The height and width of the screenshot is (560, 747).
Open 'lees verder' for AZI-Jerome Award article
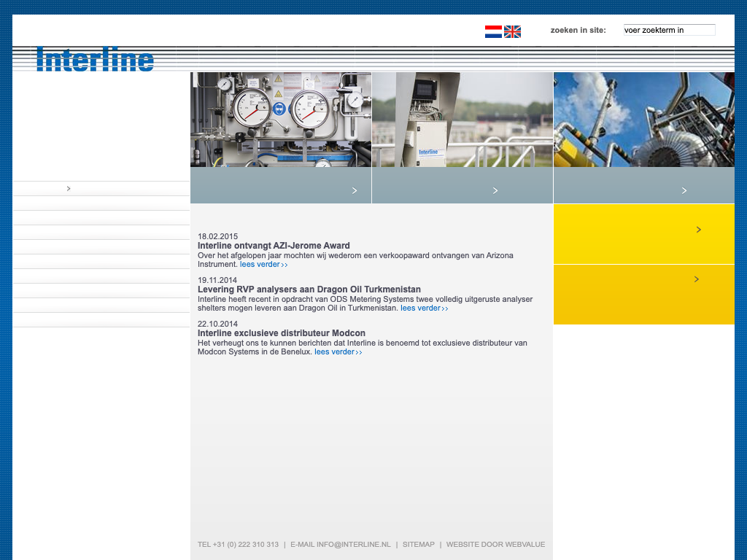coord(263,265)
